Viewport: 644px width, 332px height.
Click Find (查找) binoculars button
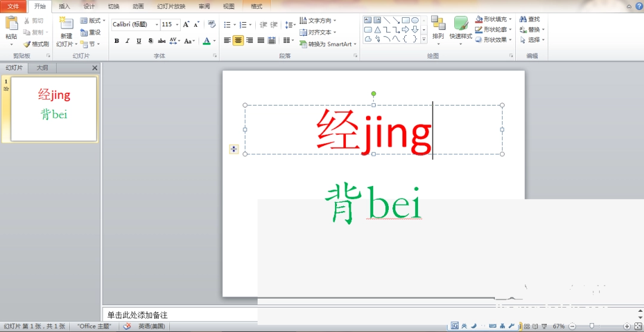[530, 19]
